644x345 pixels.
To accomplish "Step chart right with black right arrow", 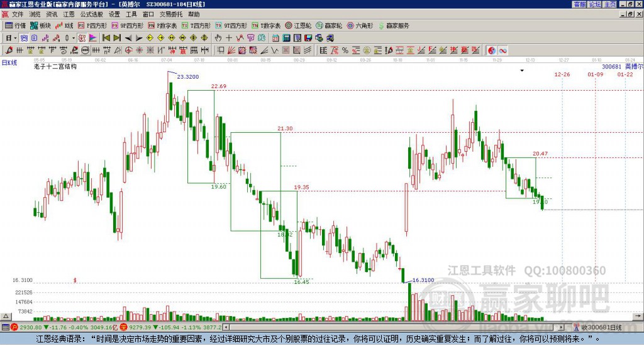I will (139, 38).
